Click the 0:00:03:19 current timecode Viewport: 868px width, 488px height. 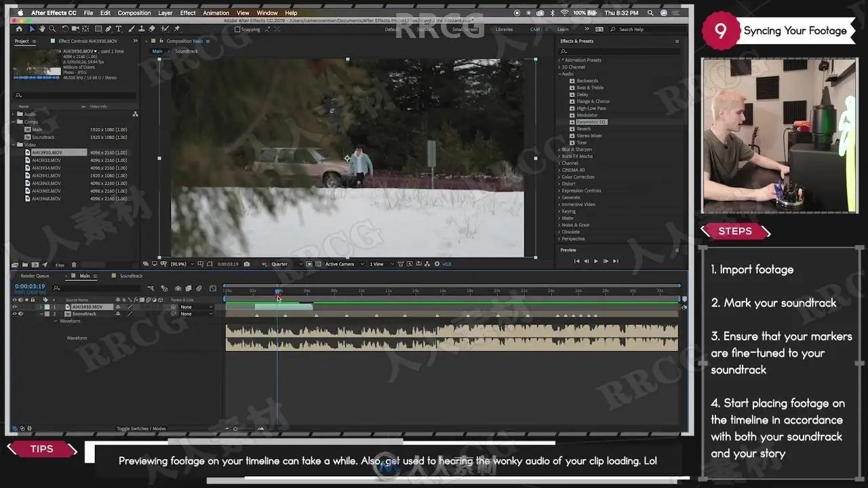point(30,286)
